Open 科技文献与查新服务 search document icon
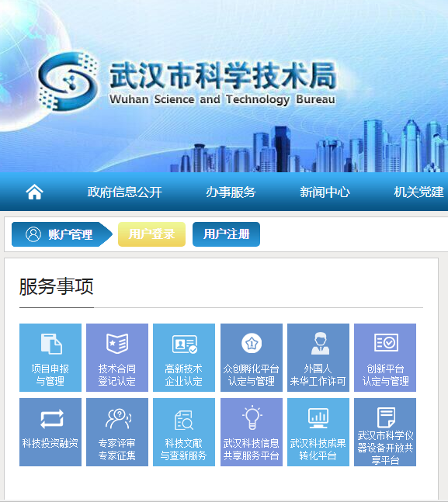 coord(184,420)
